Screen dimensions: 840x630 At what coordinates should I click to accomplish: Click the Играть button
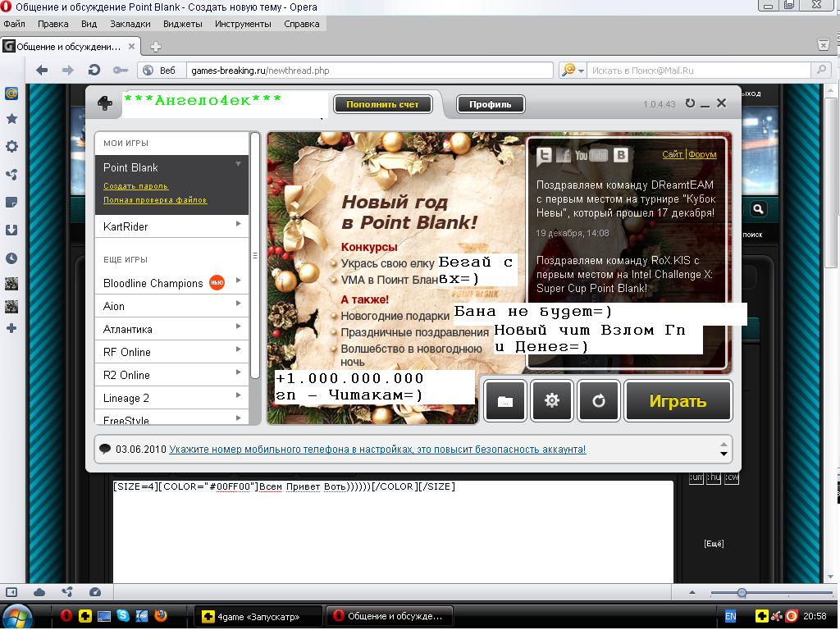[x=678, y=400]
